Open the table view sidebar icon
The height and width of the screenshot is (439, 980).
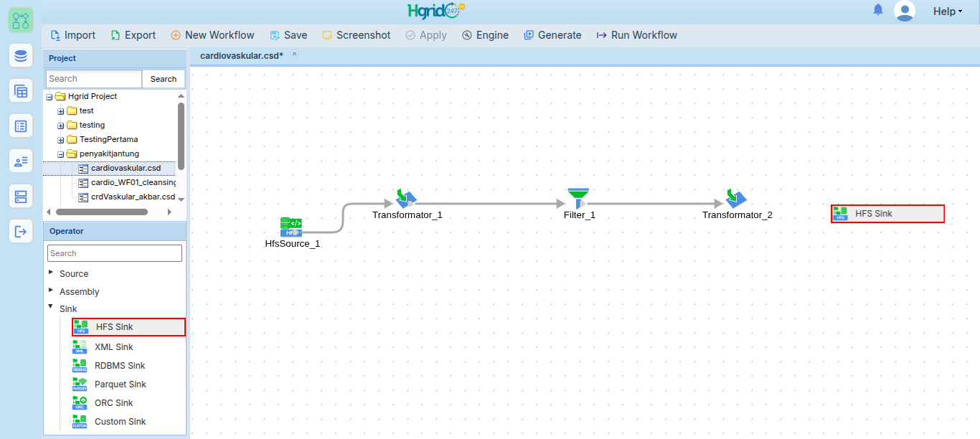(21, 90)
